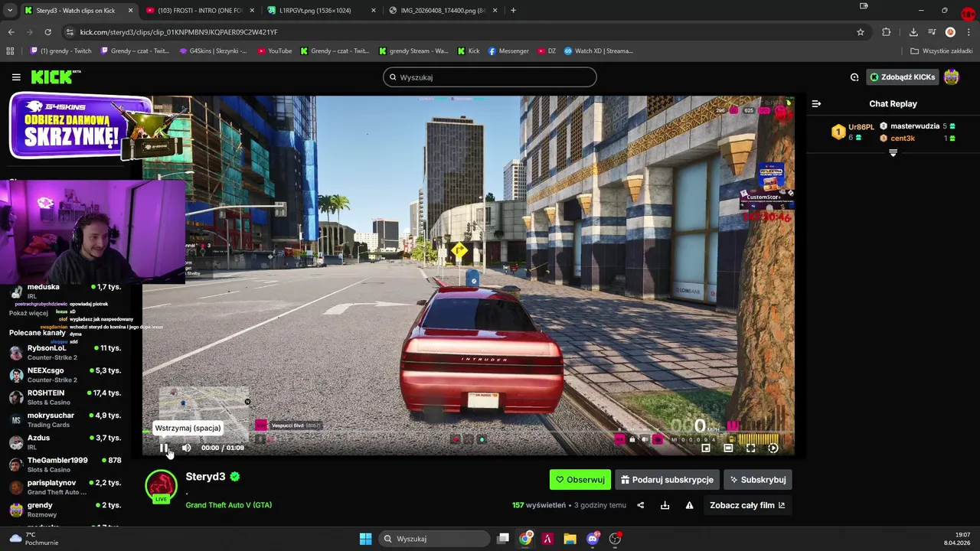Screen dimensions: 980x551
Task: Click the Subskrybuj button
Action: pos(758,480)
